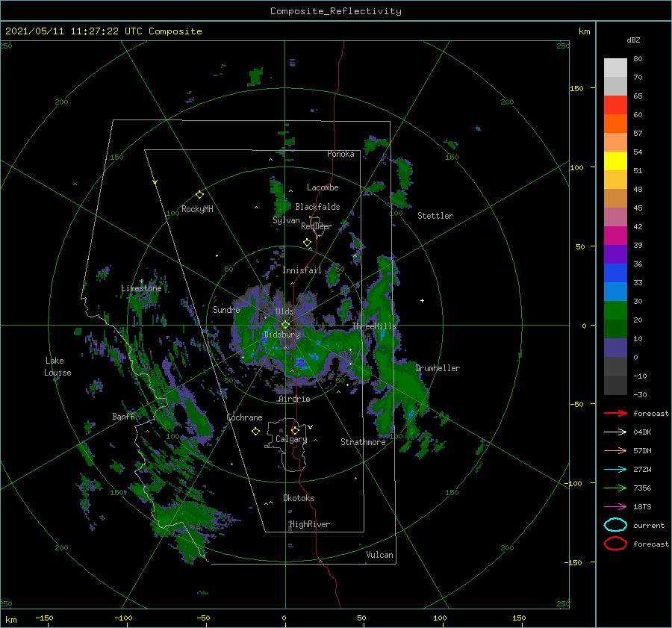Click the yellow diamond marker near RockyMH

point(199,195)
